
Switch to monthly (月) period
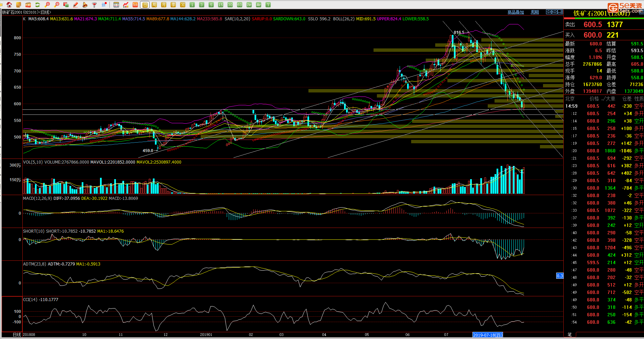tap(164, 5)
